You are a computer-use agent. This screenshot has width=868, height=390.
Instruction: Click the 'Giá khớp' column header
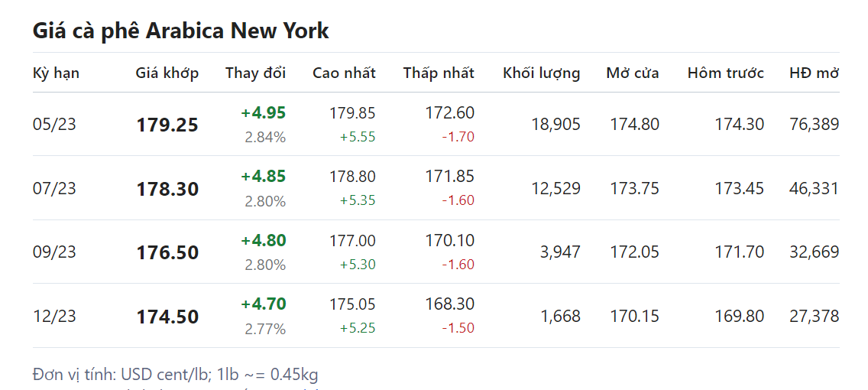[x=167, y=73]
